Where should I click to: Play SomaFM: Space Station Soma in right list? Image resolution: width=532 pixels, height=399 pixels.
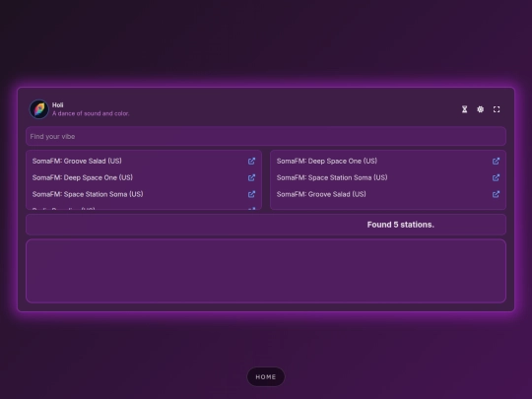coord(332,177)
